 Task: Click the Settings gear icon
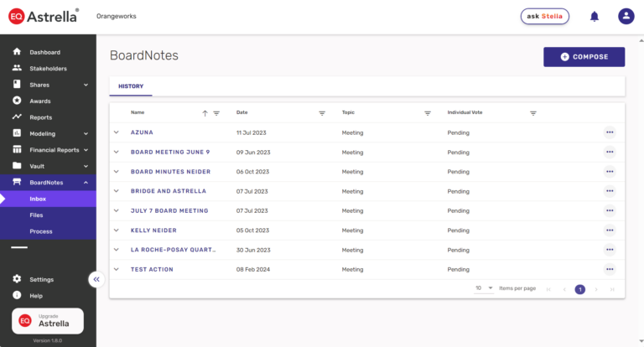click(x=17, y=279)
